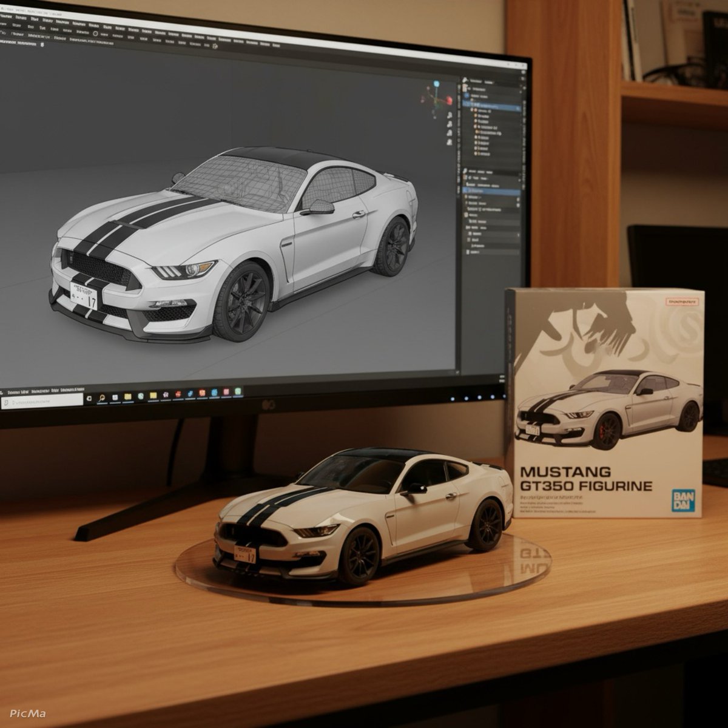Select the blue highlighted row in the properties panel

[491, 191]
